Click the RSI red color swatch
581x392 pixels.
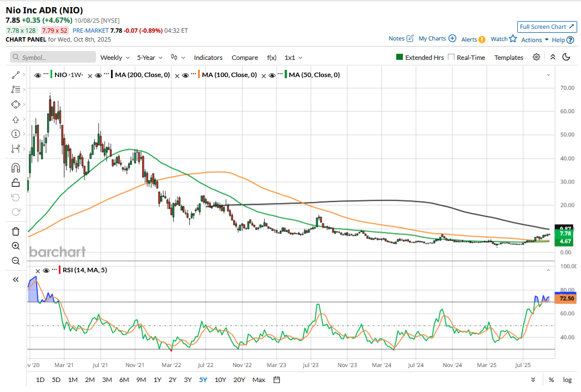tap(60, 270)
